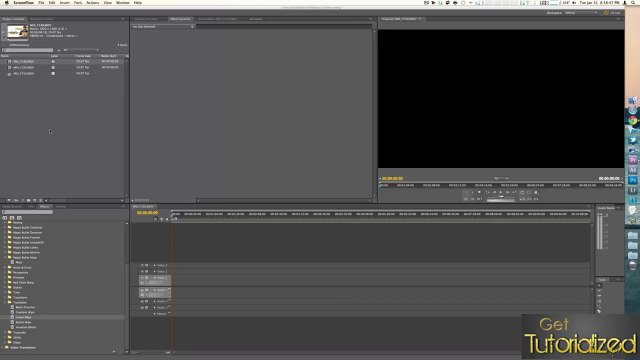Click the second effects filter badge icon

(x=12, y=218)
